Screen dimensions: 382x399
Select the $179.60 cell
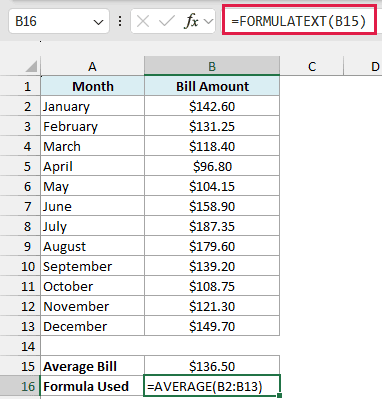[x=212, y=246]
